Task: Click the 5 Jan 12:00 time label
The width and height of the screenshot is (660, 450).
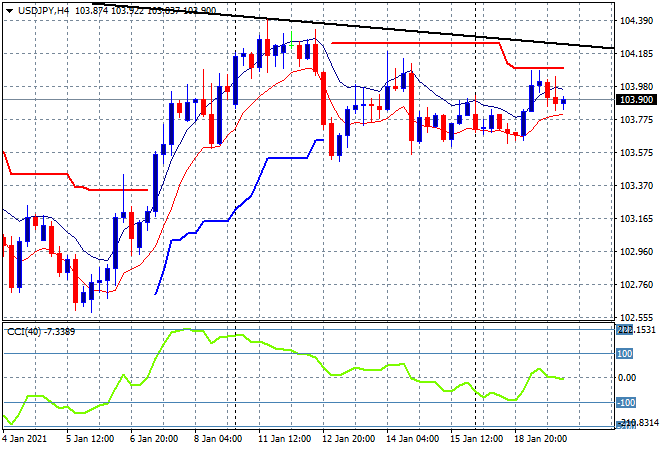Action: pyautogui.click(x=90, y=438)
